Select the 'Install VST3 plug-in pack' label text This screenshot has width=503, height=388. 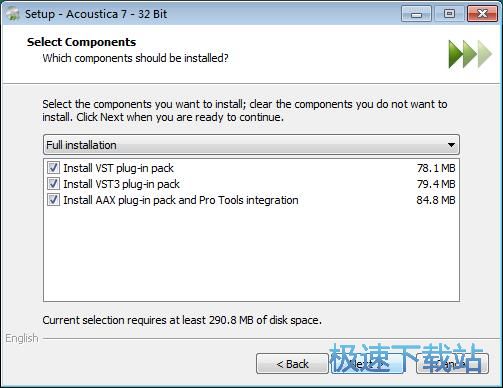click(122, 184)
